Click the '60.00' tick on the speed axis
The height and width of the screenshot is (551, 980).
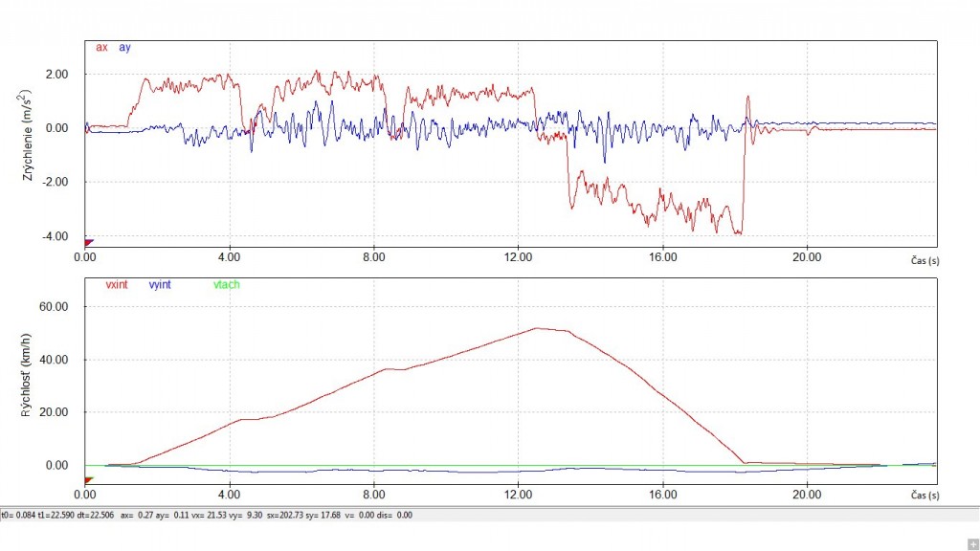[x=55, y=307]
